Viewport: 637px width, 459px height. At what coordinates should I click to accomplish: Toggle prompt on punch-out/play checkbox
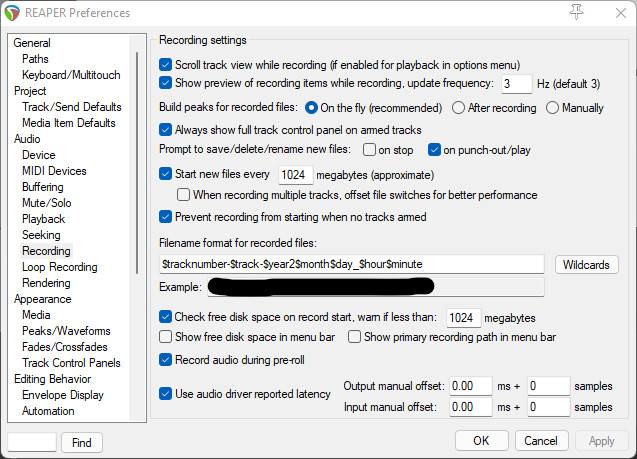pyautogui.click(x=434, y=149)
